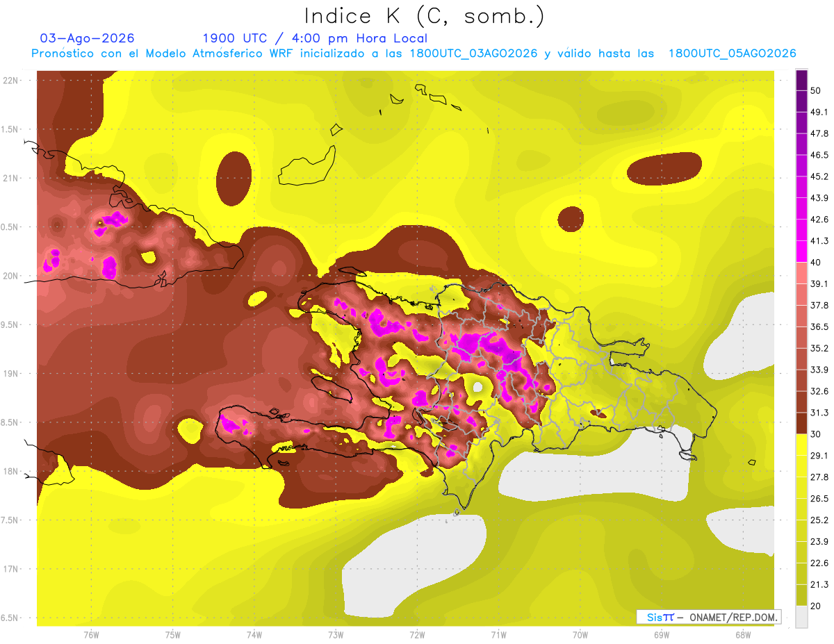Screen dimensions: 834x644
Task: Click the colorbar value "22.6"
Action: click(819, 563)
